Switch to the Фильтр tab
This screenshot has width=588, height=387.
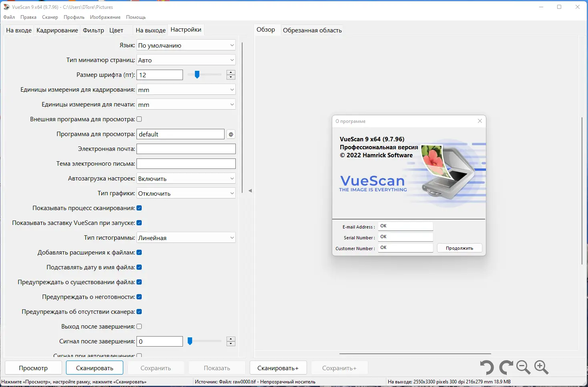pyautogui.click(x=93, y=30)
